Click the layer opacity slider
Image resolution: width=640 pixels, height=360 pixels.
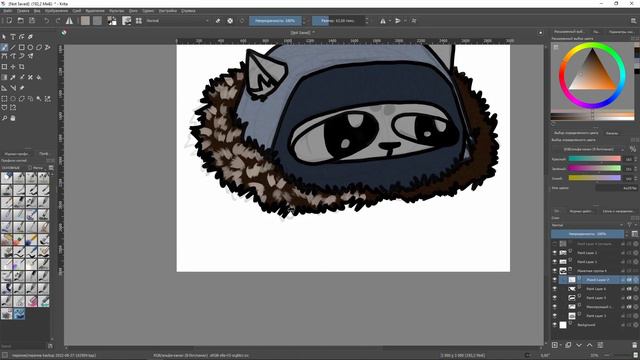pyautogui.click(x=587, y=234)
